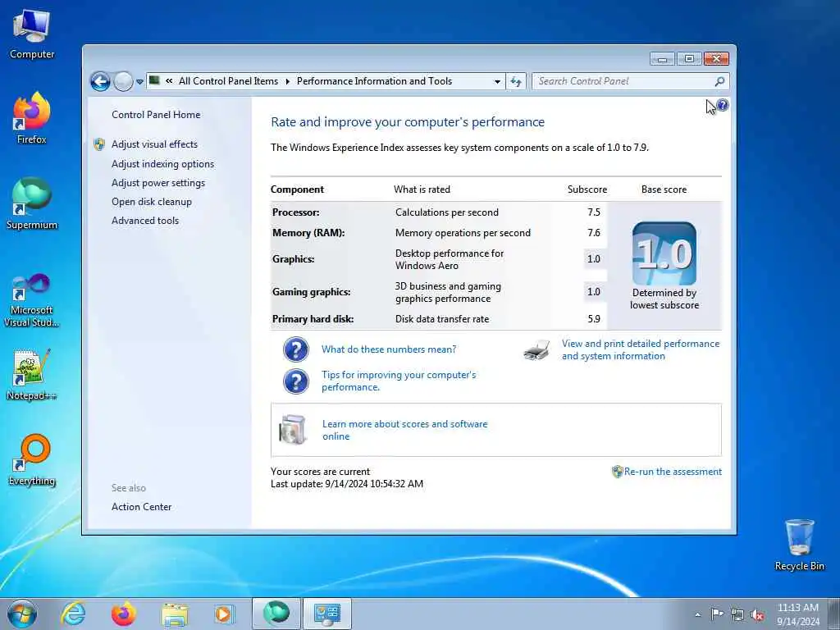This screenshot has width=840, height=630.
Task: Select Microsoft Visual Studio desktop shortcut
Action: pyautogui.click(x=32, y=300)
